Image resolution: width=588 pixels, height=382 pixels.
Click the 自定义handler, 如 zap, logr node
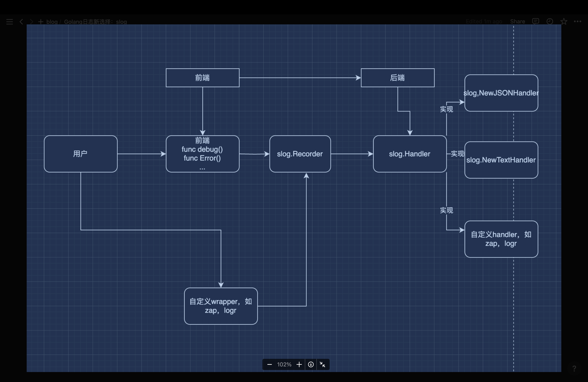(x=501, y=239)
